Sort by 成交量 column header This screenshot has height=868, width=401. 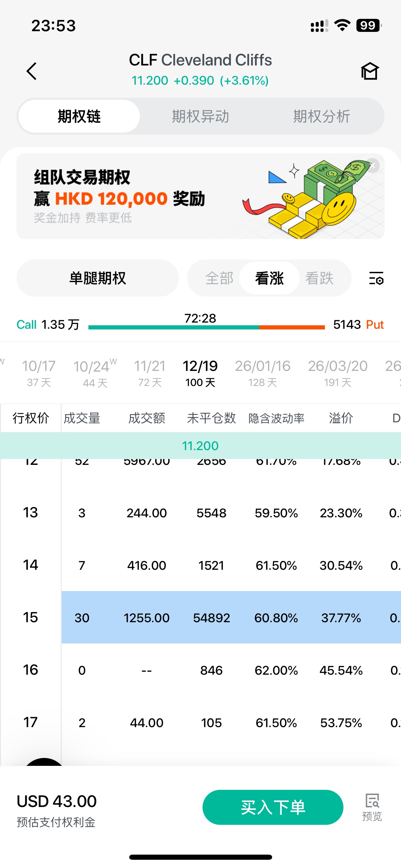pyautogui.click(x=82, y=418)
